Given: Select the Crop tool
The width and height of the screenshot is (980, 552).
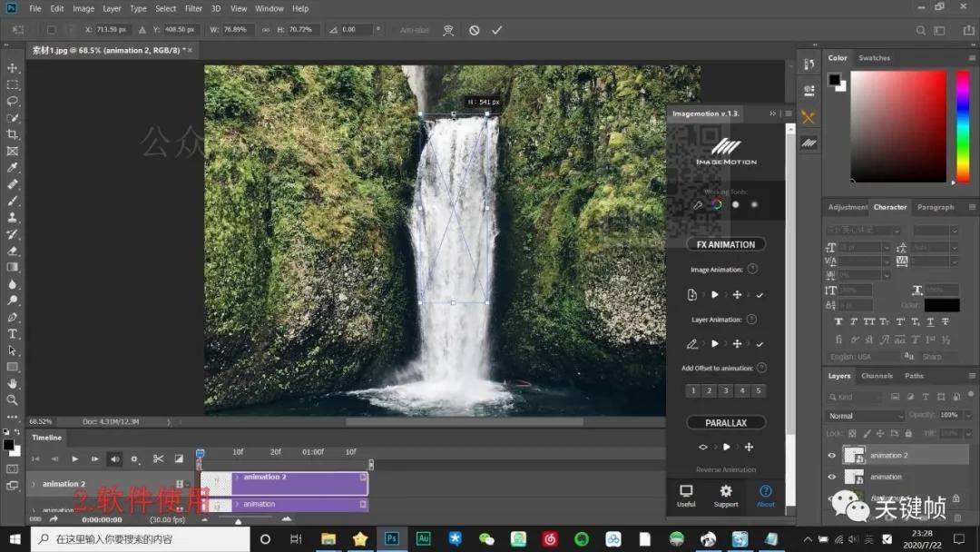Looking at the screenshot, I should click(x=13, y=134).
